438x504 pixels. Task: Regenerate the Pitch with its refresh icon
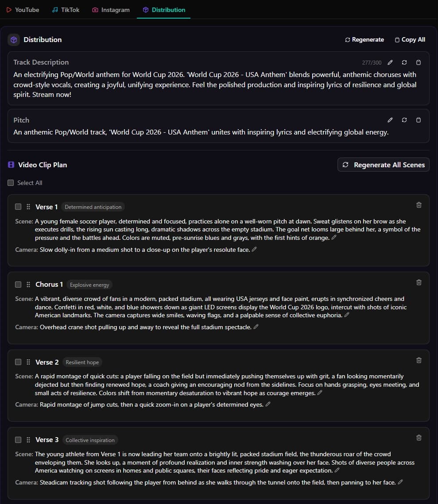click(x=404, y=120)
